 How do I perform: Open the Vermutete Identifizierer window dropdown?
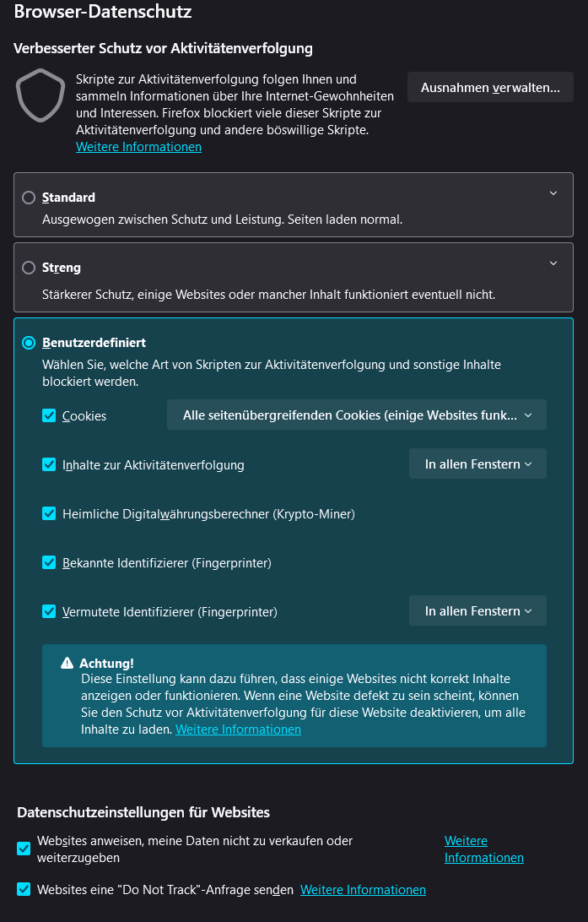(477, 611)
